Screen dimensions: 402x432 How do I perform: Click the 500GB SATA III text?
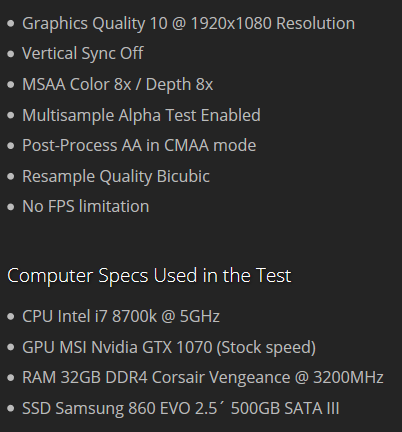coord(285,408)
